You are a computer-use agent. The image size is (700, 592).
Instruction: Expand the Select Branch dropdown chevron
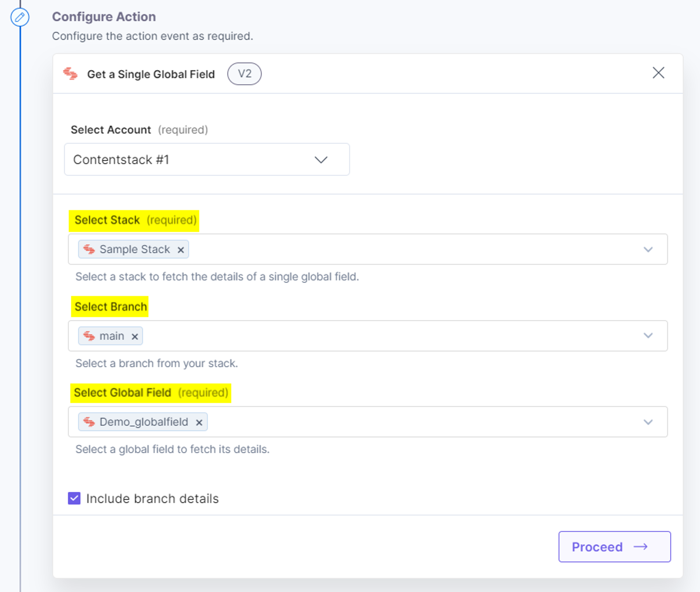(648, 336)
